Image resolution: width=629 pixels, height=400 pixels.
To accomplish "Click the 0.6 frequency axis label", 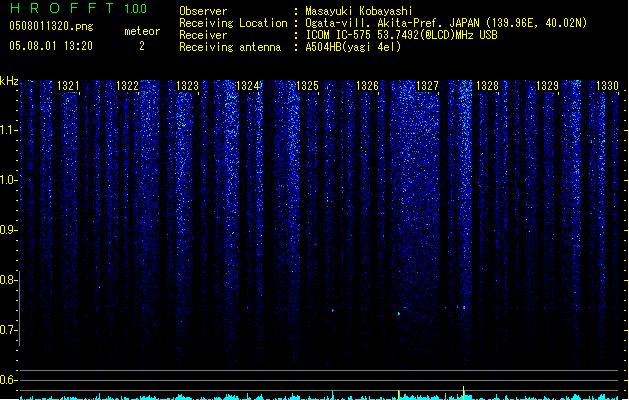I will [x=8, y=380].
